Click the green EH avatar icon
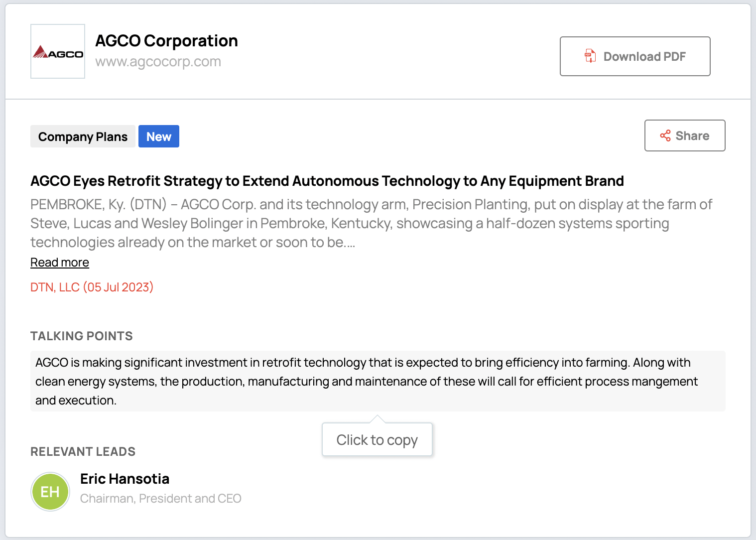Screen dimensions: 756x540 (50, 492)
